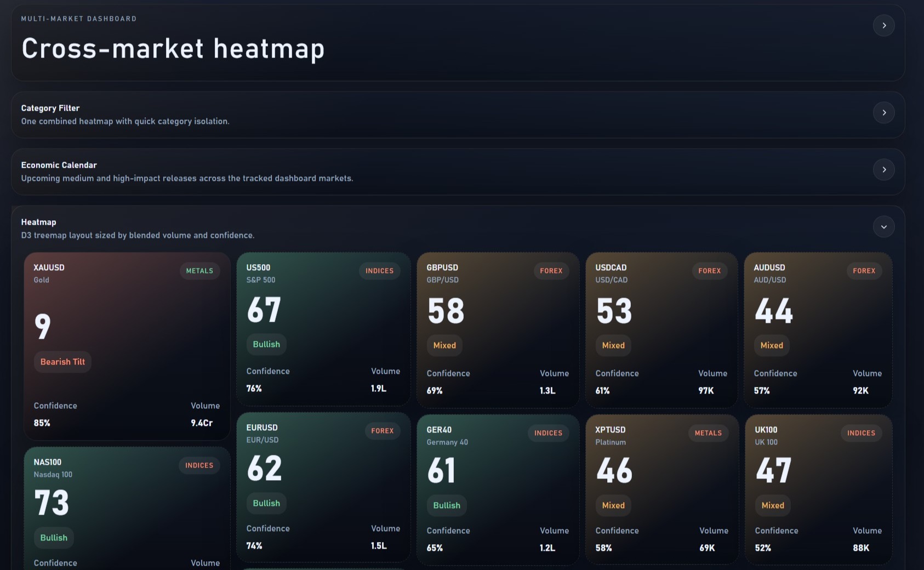
Task: Click the MULTI-MARKET DASHBOARD label
Action: (x=79, y=19)
